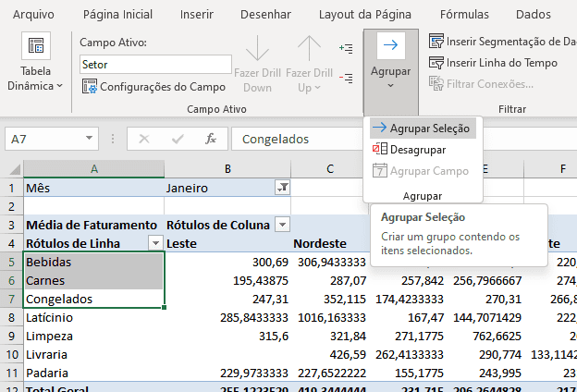The image size is (577, 392).
Task: Click the Média de Faturamento cell
Action: pos(93,225)
